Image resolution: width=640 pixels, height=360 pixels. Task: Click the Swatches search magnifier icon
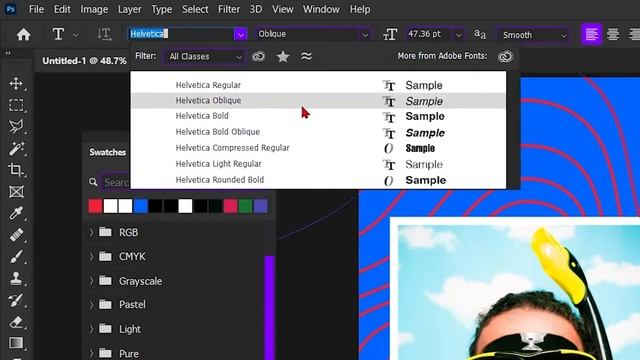coord(93,182)
